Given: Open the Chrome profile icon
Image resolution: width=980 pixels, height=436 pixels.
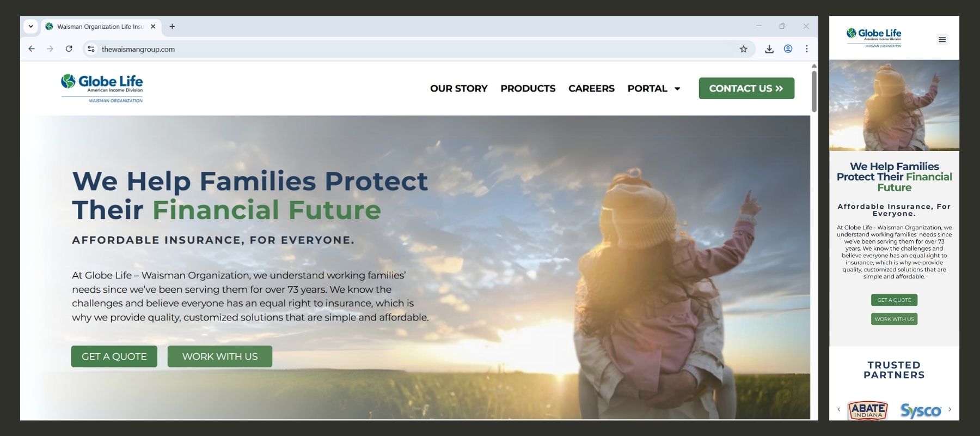Looking at the screenshot, I should coord(788,49).
